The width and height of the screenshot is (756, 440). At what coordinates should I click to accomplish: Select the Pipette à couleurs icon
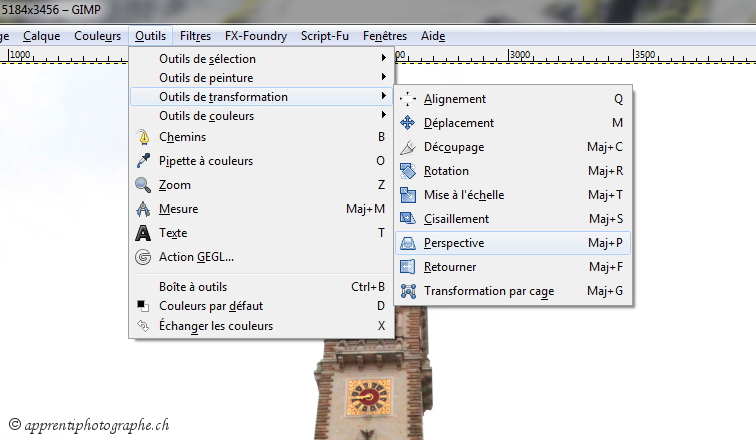click(x=143, y=161)
